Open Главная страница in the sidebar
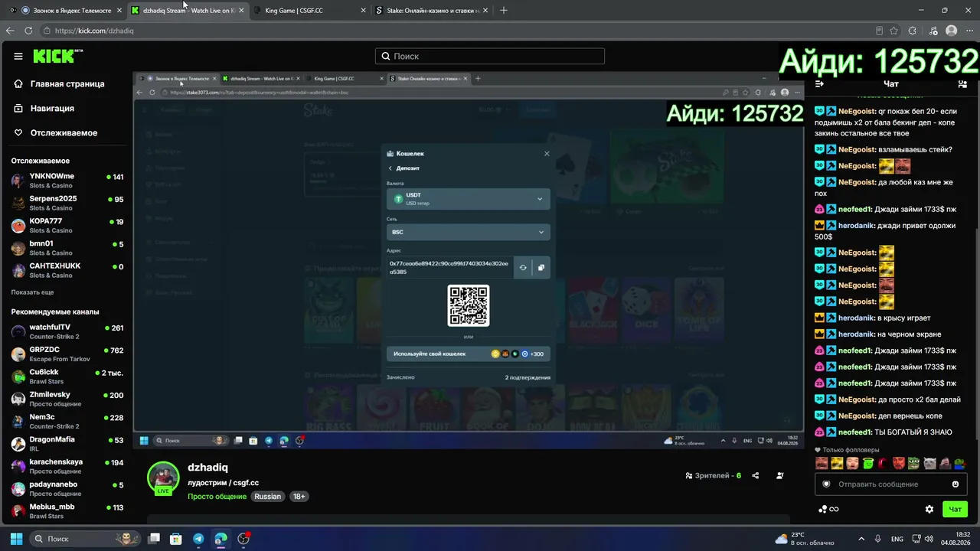 (x=60, y=83)
